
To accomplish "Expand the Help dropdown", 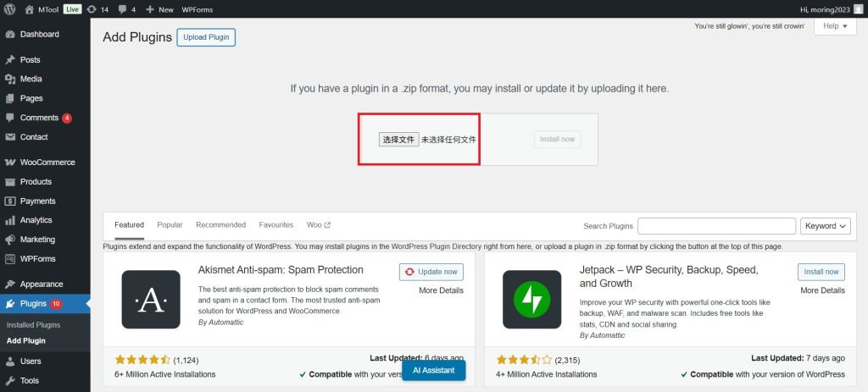I will tap(835, 26).
